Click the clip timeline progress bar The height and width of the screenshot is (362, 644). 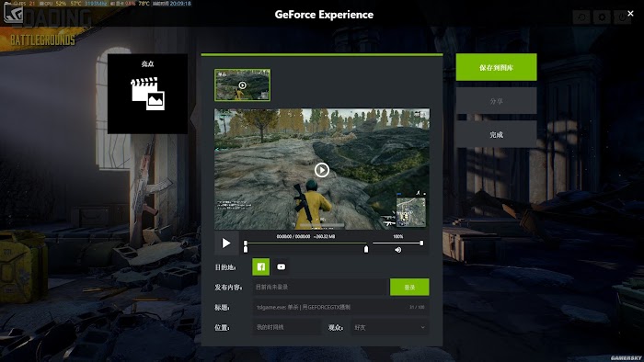point(305,243)
